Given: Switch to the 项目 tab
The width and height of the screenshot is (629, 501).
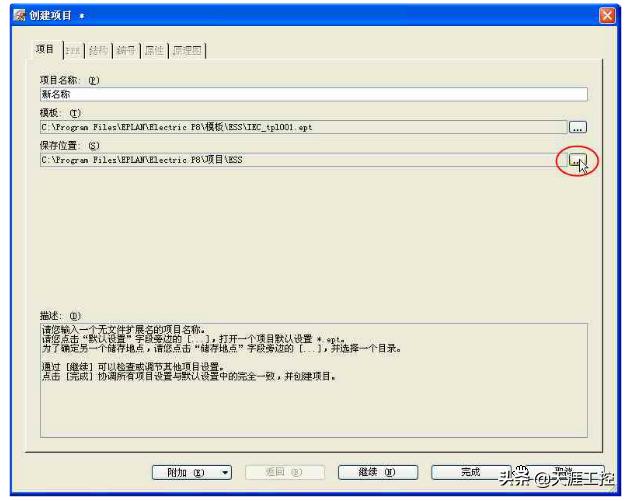Looking at the screenshot, I should click(45, 49).
